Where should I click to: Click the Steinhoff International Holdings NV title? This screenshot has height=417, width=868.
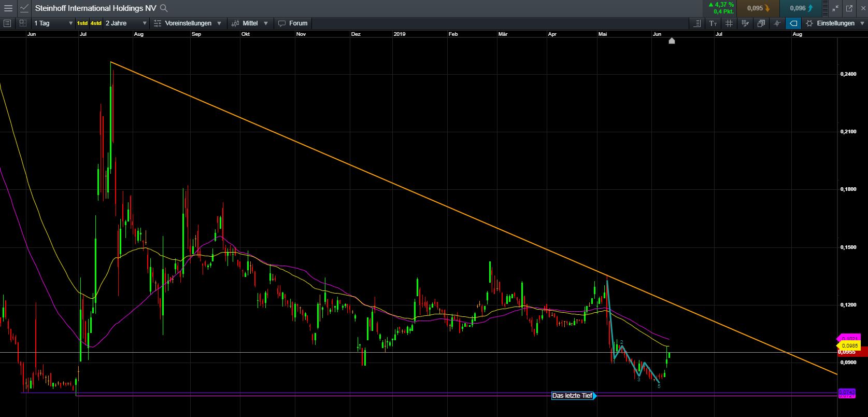point(95,8)
